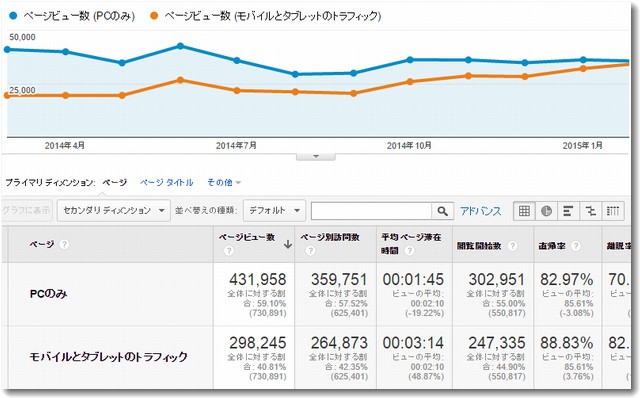Select the ページ タイトル primary dimension
Viewport: 640px width, 398px height.
(x=167, y=182)
